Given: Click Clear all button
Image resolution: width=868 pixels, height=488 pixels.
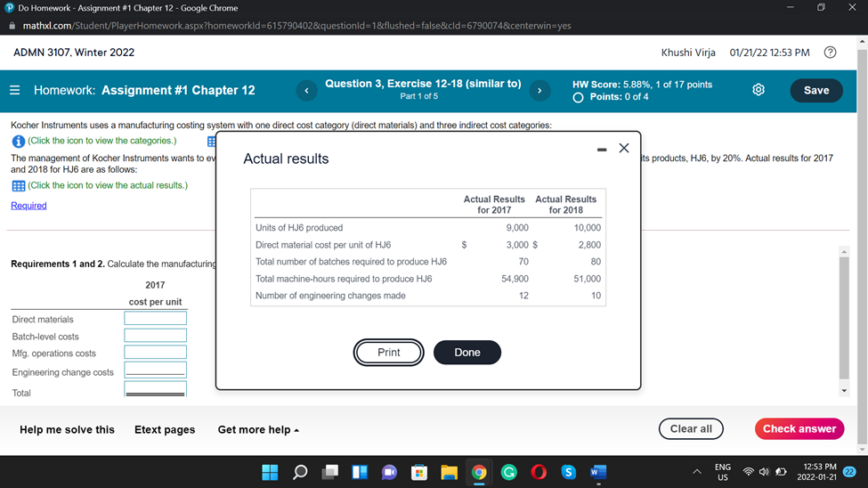Looking at the screenshot, I should click(691, 428).
